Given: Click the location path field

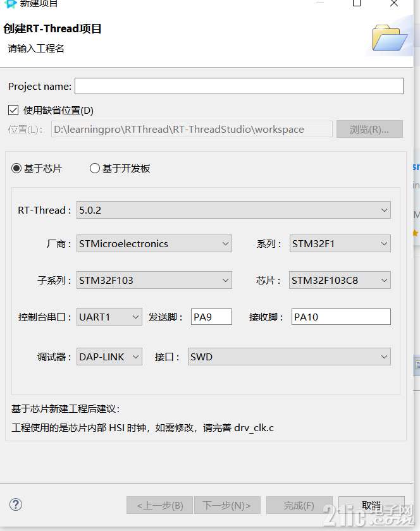Looking at the screenshot, I should (192, 129).
